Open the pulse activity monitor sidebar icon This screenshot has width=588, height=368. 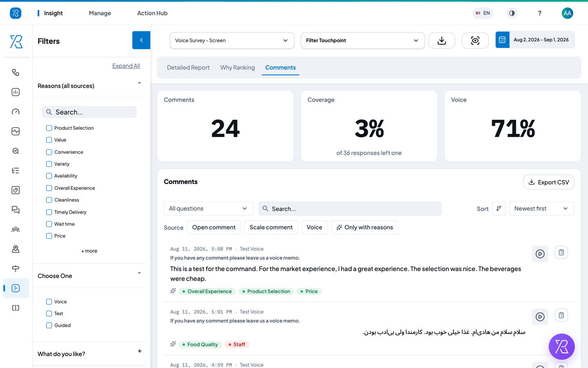pos(16,131)
